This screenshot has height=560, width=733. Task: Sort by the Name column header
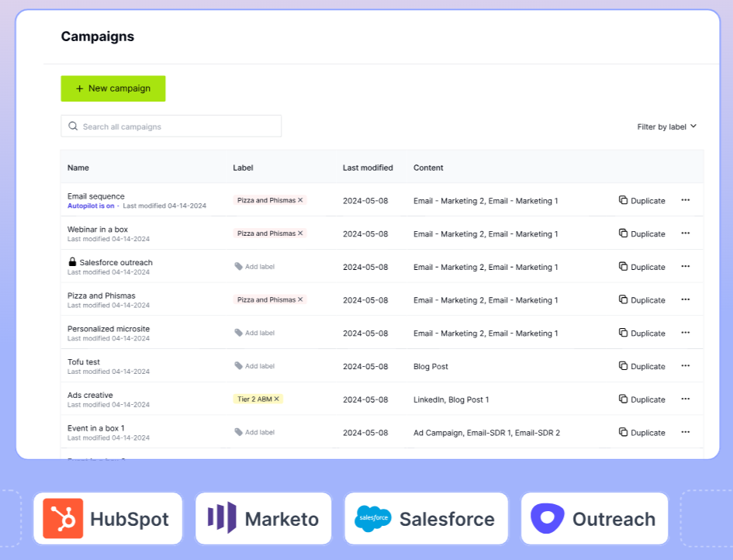78,168
